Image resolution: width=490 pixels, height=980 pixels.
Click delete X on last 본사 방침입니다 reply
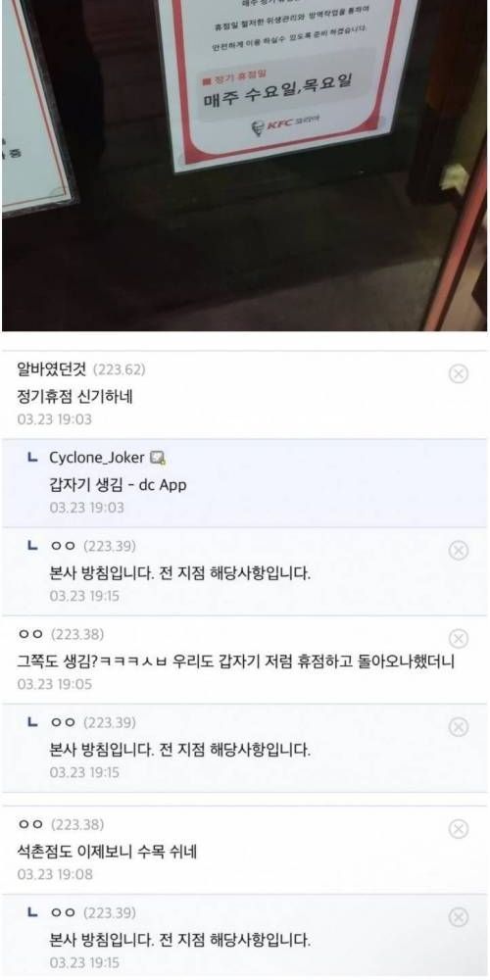click(459, 917)
